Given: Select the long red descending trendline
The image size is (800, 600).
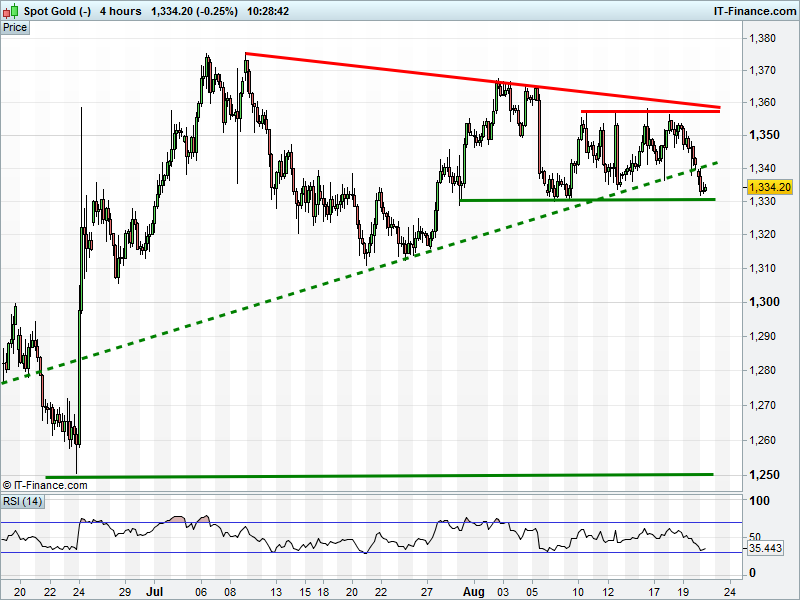Looking at the screenshot, I should coord(482,80).
